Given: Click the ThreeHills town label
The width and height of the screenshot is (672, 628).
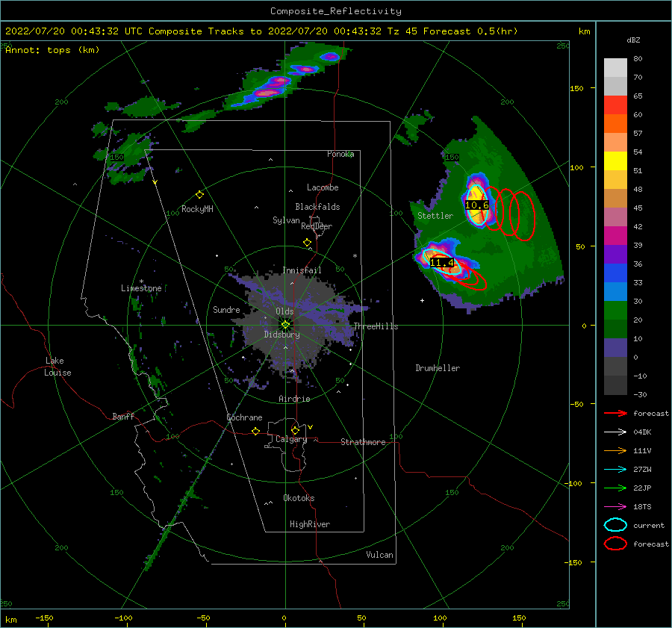Looking at the screenshot, I should (376, 326).
